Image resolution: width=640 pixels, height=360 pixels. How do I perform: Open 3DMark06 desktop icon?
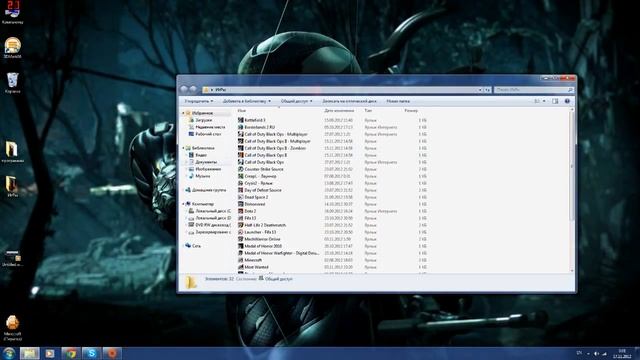click(12, 47)
